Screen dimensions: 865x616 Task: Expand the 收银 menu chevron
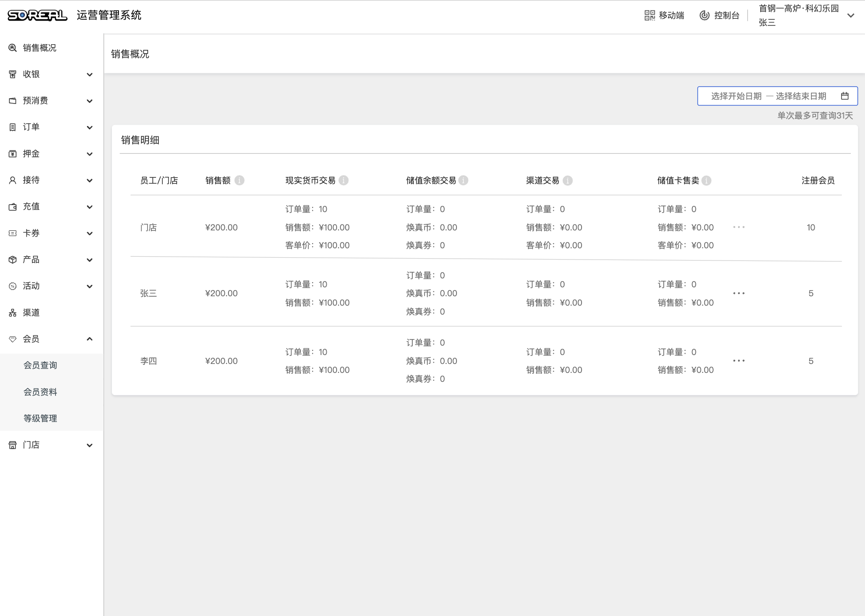click(x=89, y=74)
